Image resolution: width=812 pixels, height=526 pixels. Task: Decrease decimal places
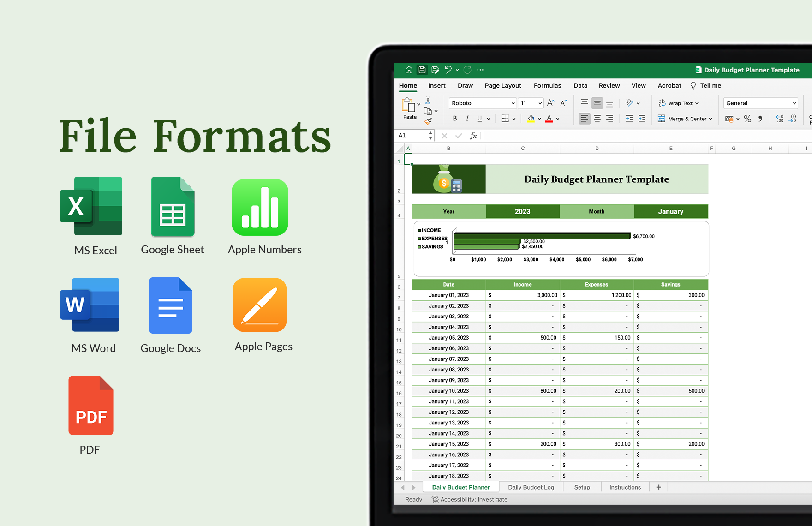(x=792, y=119)
